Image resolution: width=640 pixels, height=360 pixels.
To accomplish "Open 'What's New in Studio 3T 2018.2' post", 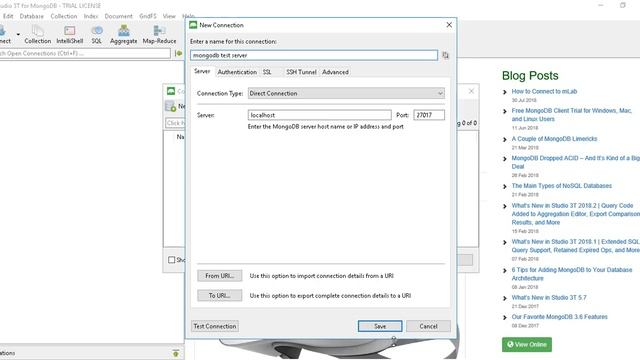I will (x=576, y=214).
